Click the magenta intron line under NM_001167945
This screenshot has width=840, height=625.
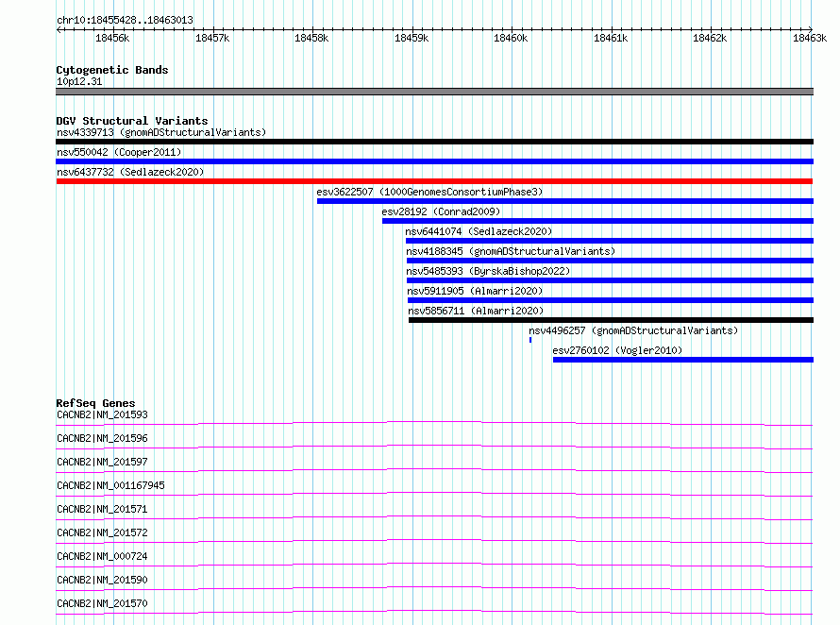[x=434, y=494]
